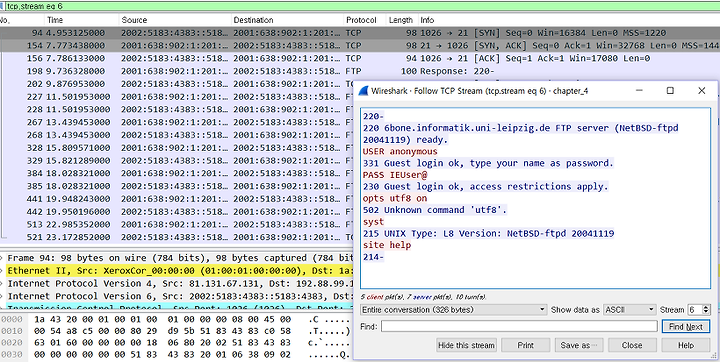The height and width of the screenshot is (362, 720).
Task: Click the 'opts utf8 on' stream line
Action: click(395, 198)
